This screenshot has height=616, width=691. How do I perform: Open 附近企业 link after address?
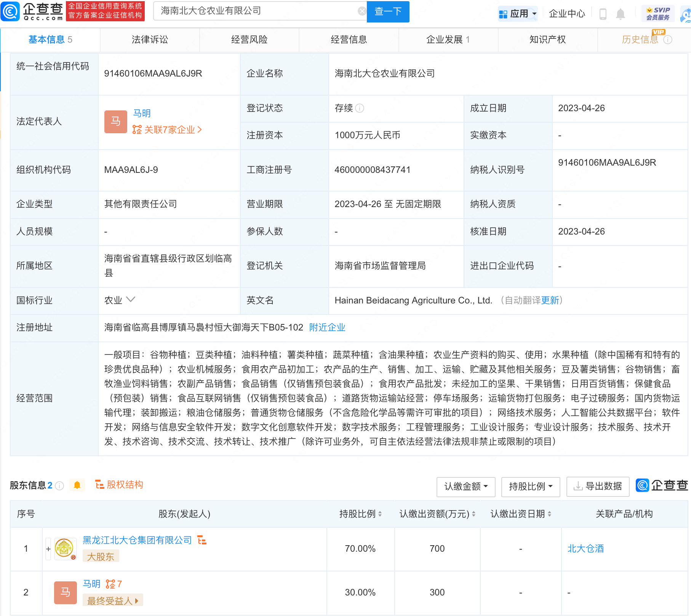pos(327,327)
